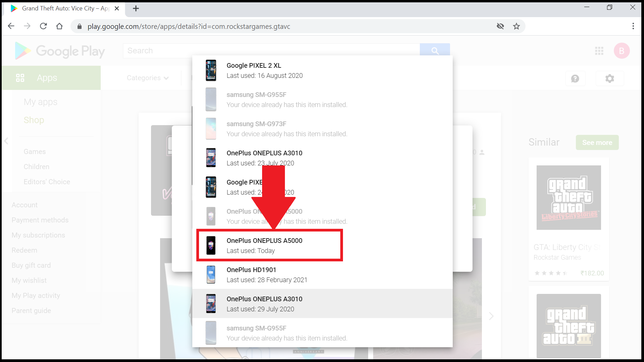Go back to the previous page
644x362 pixels.
pos(11,26)
